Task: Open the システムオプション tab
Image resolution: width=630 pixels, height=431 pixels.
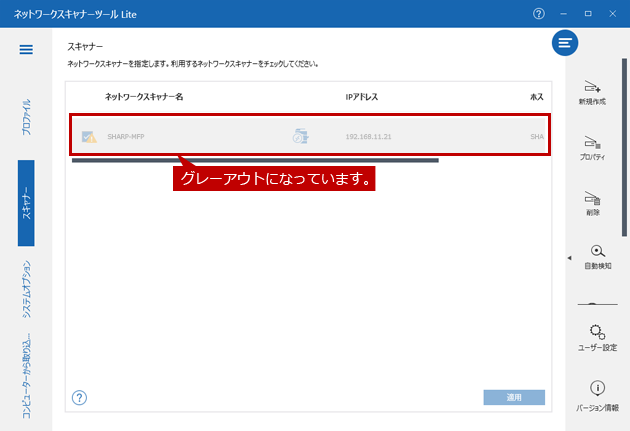Action: point(26,289)
